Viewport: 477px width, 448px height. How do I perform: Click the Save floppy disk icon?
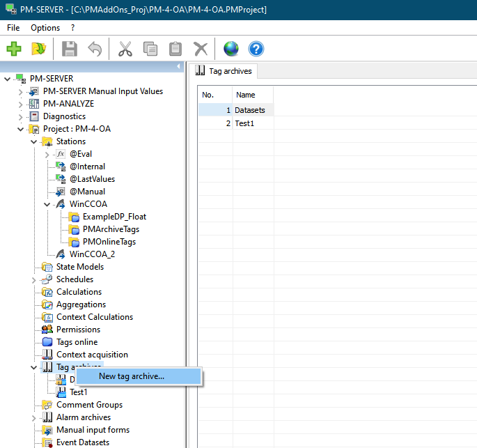[x=70, y=49]
